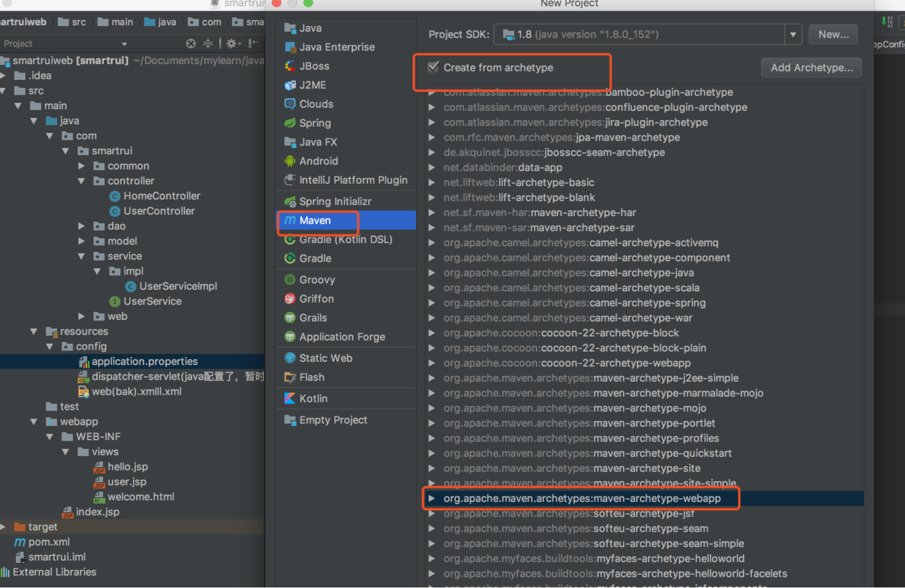Open the Project view selector dropdown
The width and height of the screenshot is (905, 588).
(124, 43)
